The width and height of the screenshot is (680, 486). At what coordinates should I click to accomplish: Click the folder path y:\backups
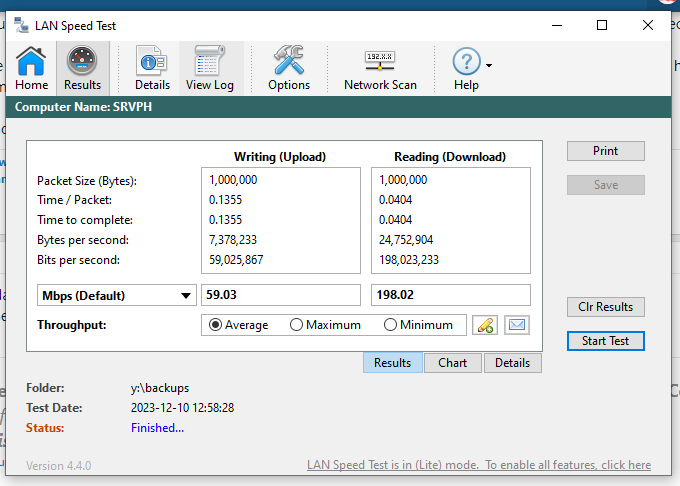point(160,388)
